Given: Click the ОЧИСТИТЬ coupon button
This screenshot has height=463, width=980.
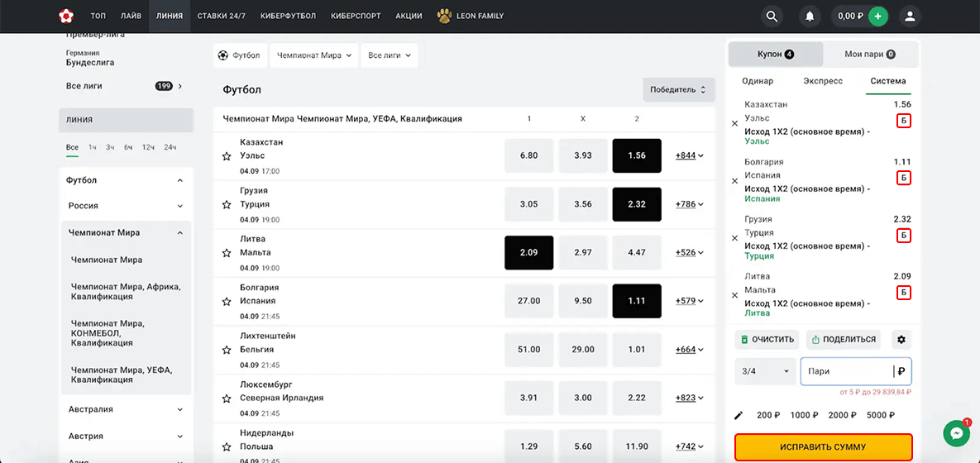Looking at the screenshot, I should point(767,339).
